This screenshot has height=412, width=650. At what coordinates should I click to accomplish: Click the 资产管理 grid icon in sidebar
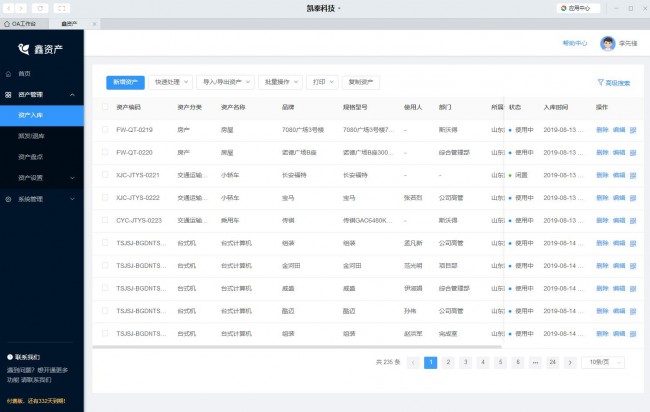click(9, 95)
